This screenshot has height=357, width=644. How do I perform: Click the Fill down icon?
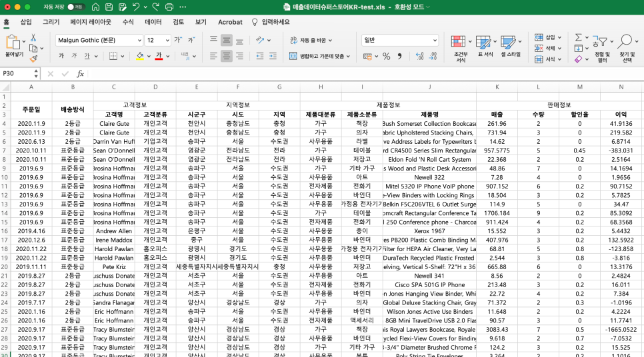578,49
